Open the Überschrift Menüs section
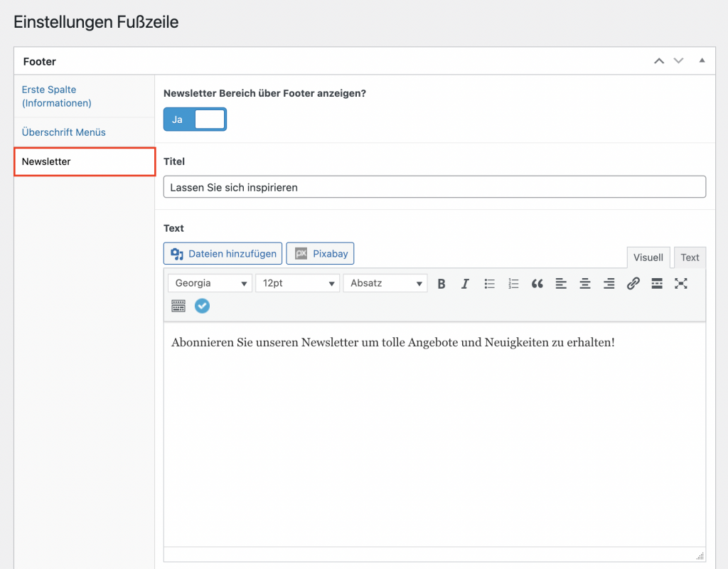Image resolution: width=728 pixels, height=569 pixels. point(64,132)
